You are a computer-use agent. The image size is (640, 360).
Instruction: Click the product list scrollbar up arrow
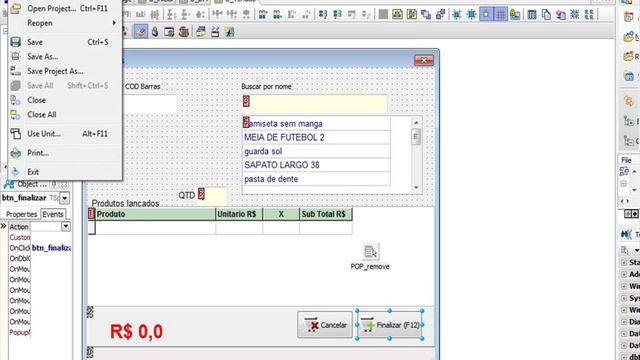point(416,122)
